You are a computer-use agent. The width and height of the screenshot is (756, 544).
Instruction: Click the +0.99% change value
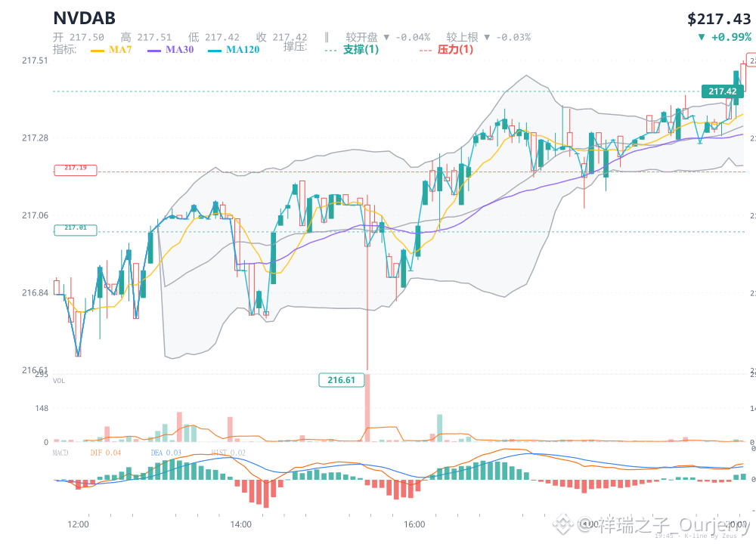click(731, 37)
